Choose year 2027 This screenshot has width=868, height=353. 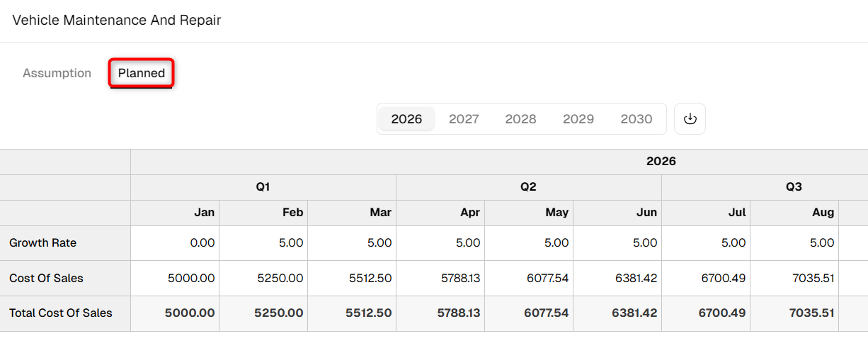tap(464, 119)
